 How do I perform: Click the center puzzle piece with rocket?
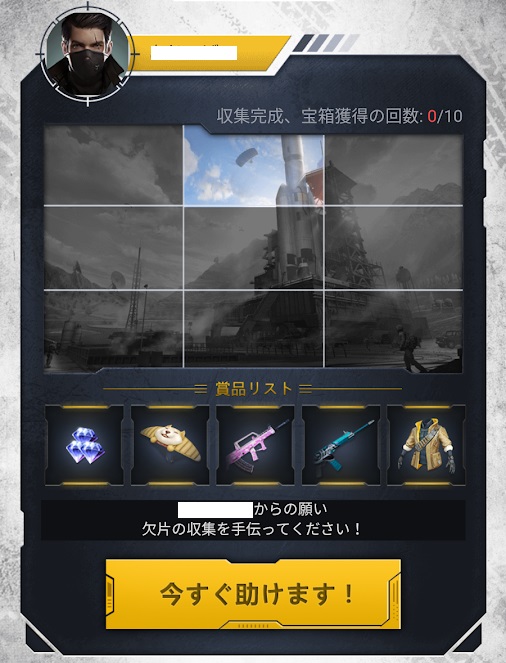tap(254, 248)
